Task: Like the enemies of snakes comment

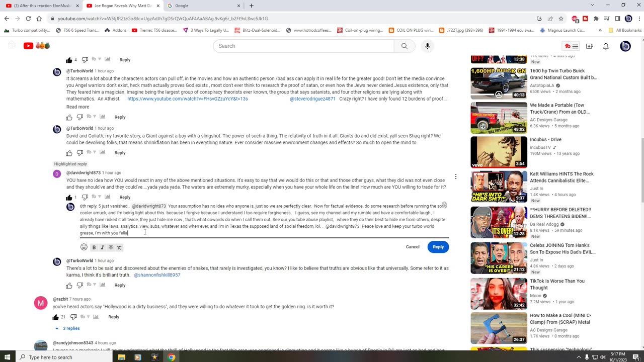Action: pyautogui.click(x=69, y=285)
